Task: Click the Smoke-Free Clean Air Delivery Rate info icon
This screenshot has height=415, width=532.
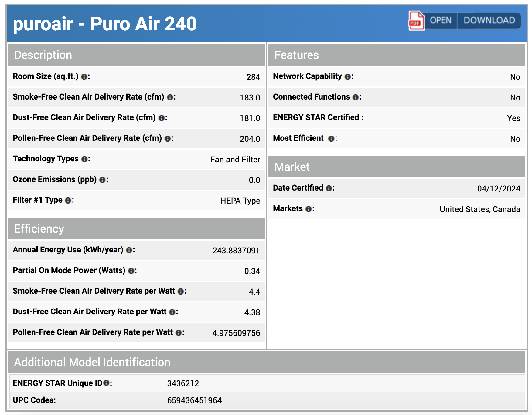Action: [x=170, y=97]
